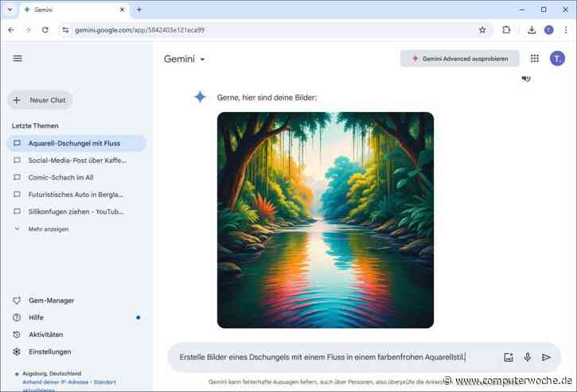577x392 pixels.
Task: Bookmark this page with the star
Action: click(482, 29)
